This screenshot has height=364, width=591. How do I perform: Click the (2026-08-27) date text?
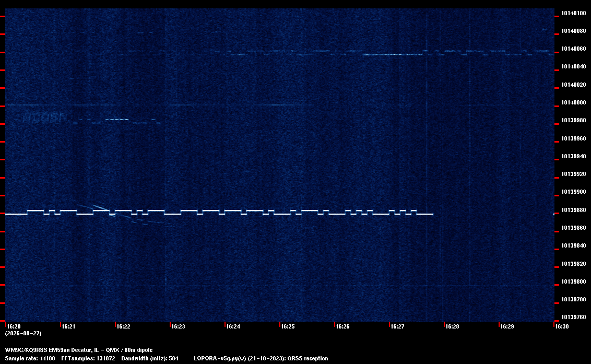[x=23, y=333]
